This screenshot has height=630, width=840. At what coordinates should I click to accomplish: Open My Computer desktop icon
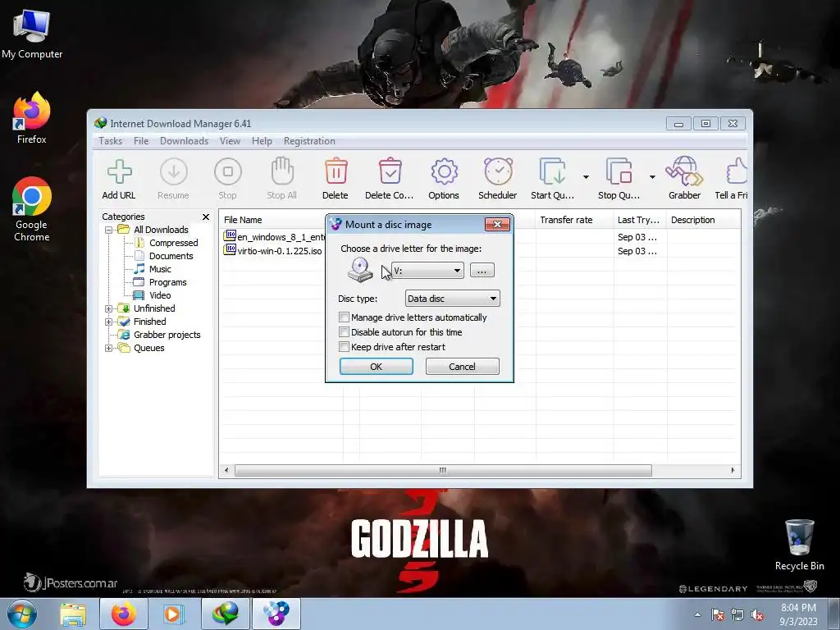[32, 34]
